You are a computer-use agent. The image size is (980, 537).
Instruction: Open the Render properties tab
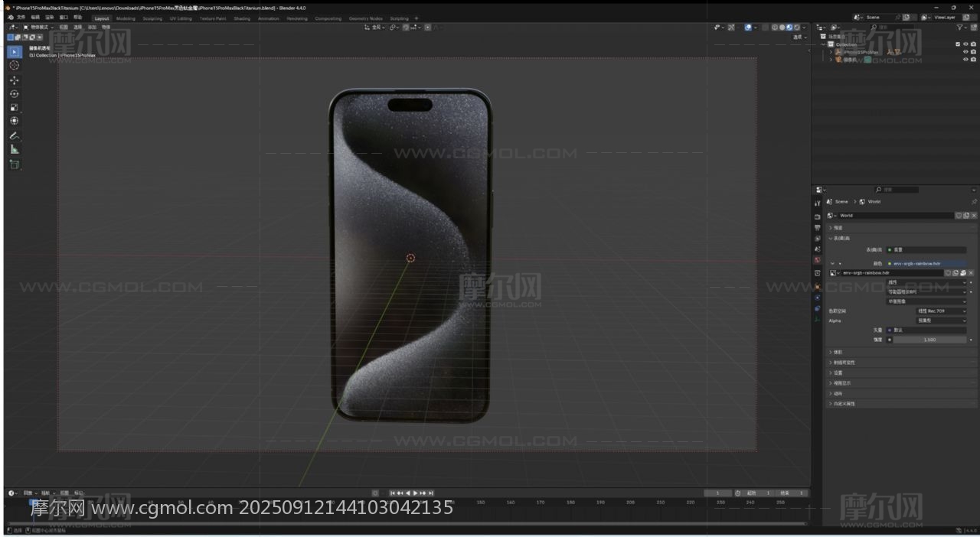click(818, 216)
